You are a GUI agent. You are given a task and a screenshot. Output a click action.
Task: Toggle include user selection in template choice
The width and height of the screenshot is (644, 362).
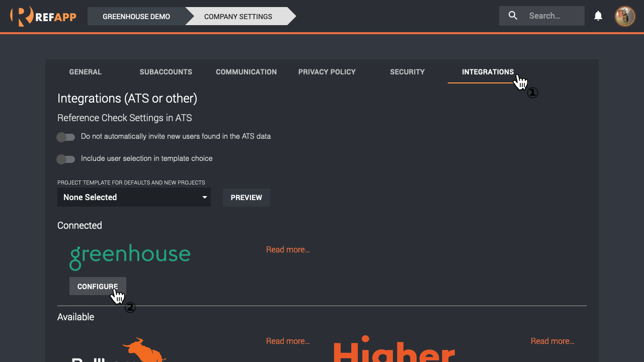point(66,159)
